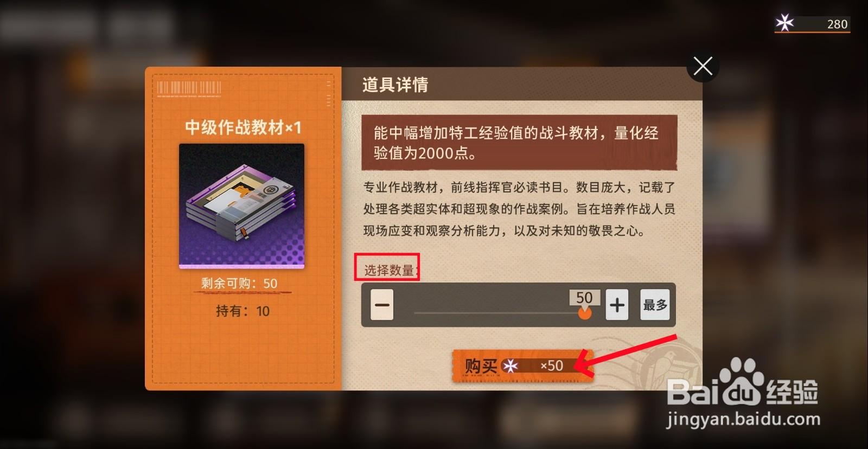Image resolution: width=868 pixels, height=449 pixels.
Task: Open the 中级作战教材 item thumbnail image
Action: 241,206
